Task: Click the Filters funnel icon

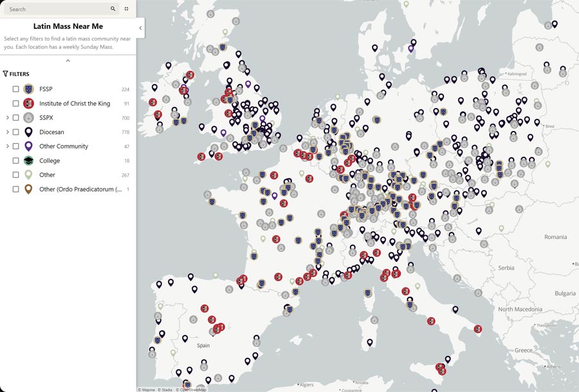Action: tap(6, 74)
